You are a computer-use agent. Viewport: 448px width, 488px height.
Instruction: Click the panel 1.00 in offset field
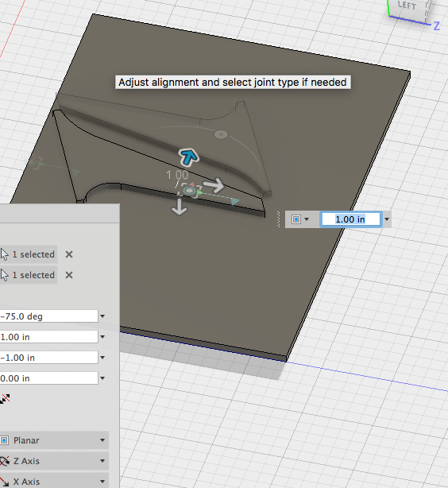48,337
